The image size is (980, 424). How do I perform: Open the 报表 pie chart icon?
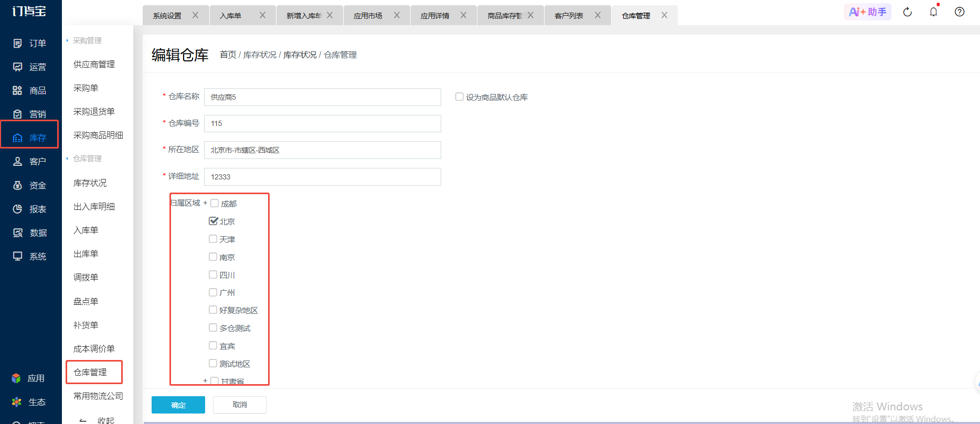pyautogui.click(x=17, y=209)
